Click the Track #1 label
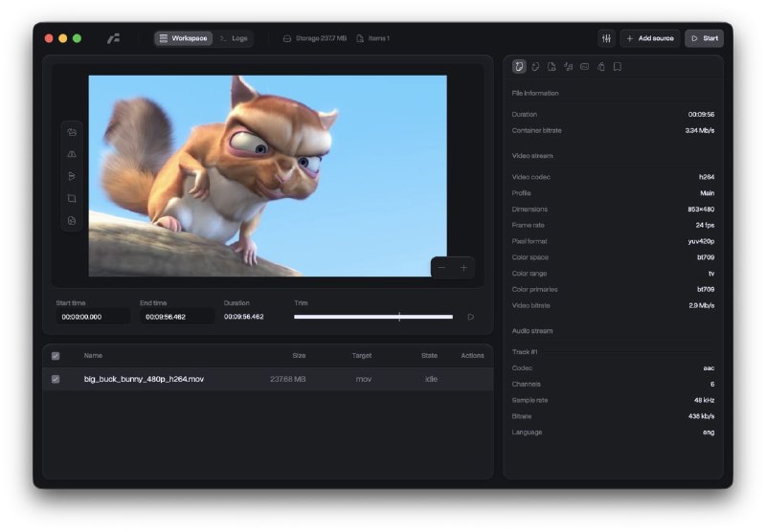Screen dimensions: 766x532 [x=525, y=351]
